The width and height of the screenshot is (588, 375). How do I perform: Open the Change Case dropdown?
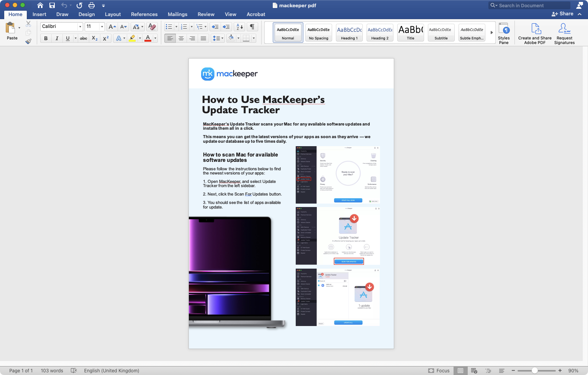138,26
